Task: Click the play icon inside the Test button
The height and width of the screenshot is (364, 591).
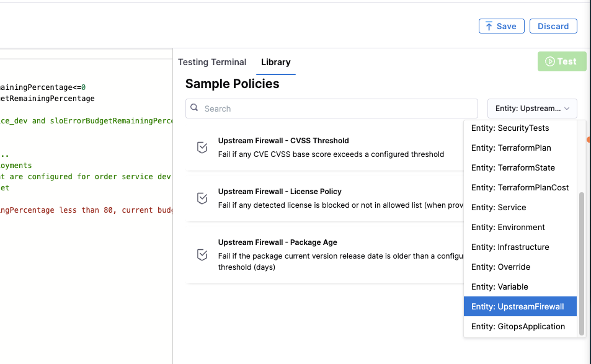Action: pos(551,61)
